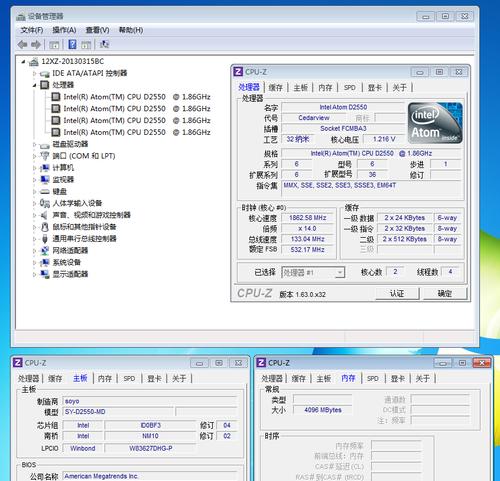Switch to SPD tab in processor CPU-Z window
This screenshot has width=500, height=481.
click(x=350, y=88)
